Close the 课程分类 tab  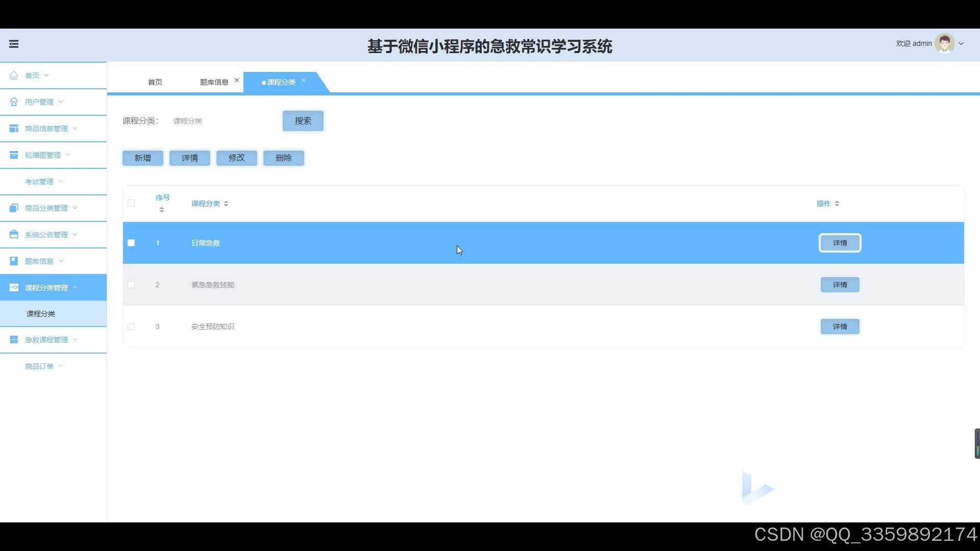tap(304, 80)
